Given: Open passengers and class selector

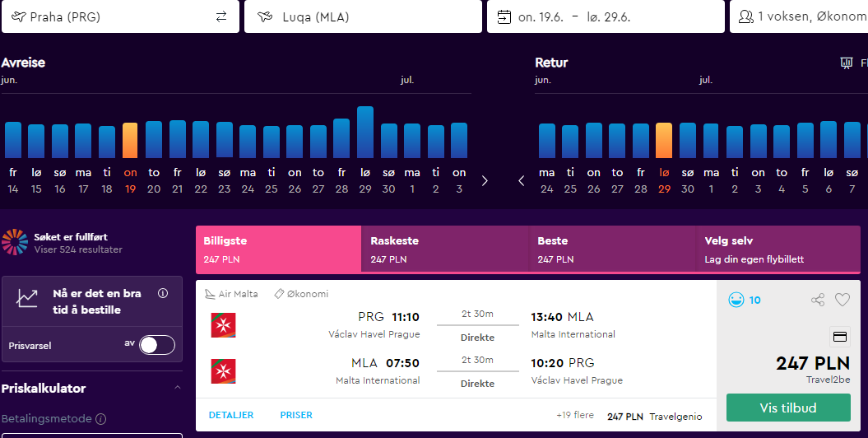Looking at the screenshot, I should point(799,16).
